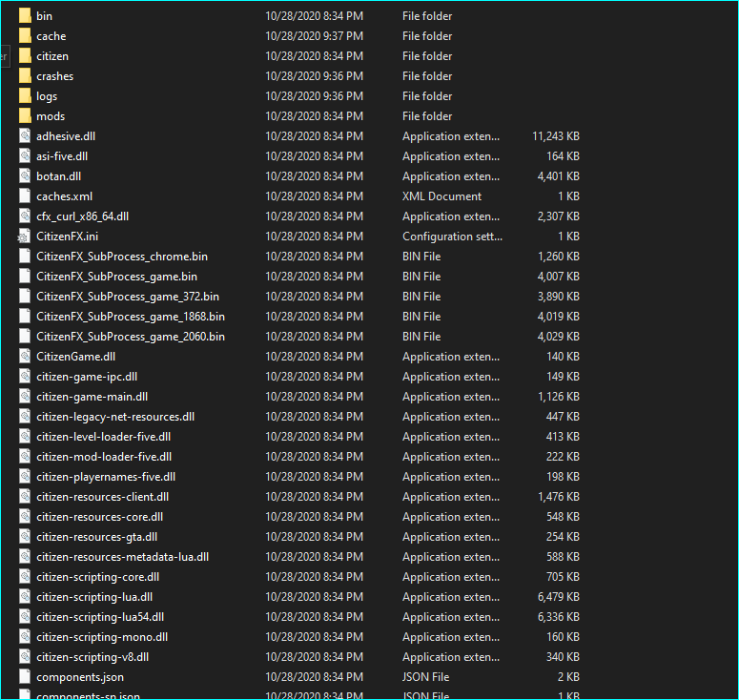The width and height of the screenshot is (739, 700).
Task: Click the game_2060.bin size 4,029 KB
Action: point(559,336)
